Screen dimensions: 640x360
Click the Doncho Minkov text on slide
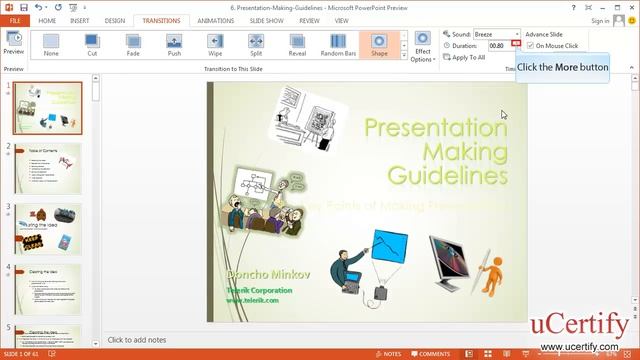coord(268,275)
